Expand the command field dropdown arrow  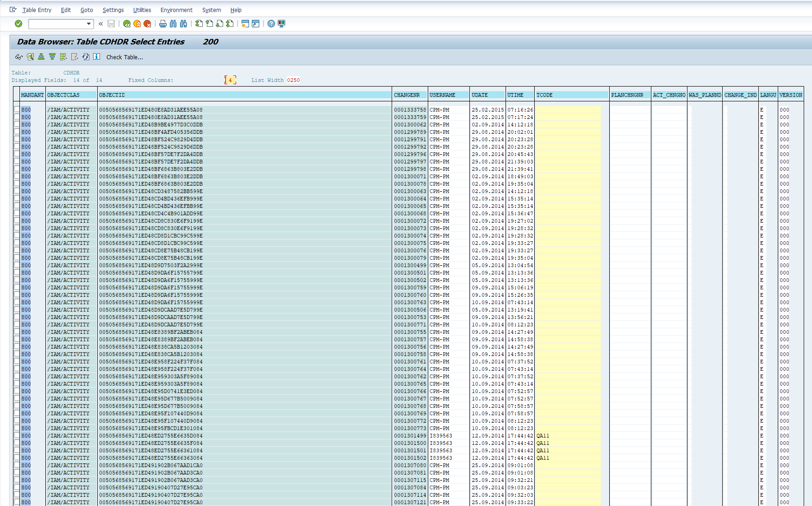(x=89, y=24)
